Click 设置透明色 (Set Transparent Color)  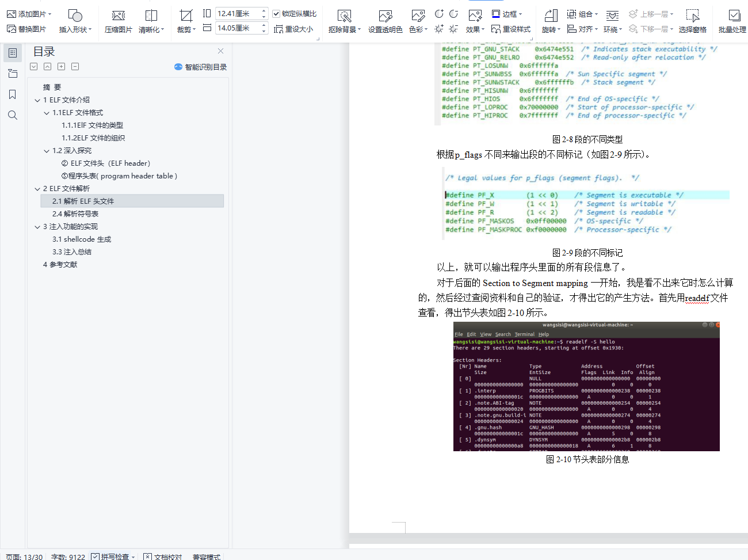tap(386, 21)
